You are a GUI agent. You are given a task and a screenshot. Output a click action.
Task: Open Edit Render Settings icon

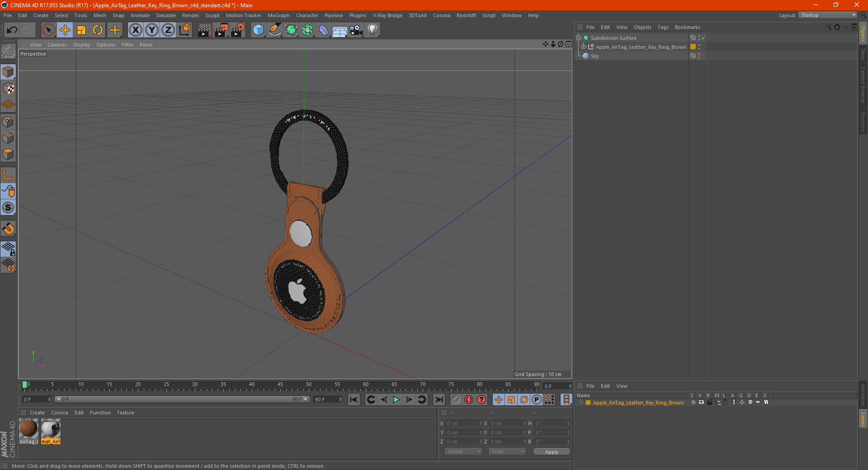238,30
